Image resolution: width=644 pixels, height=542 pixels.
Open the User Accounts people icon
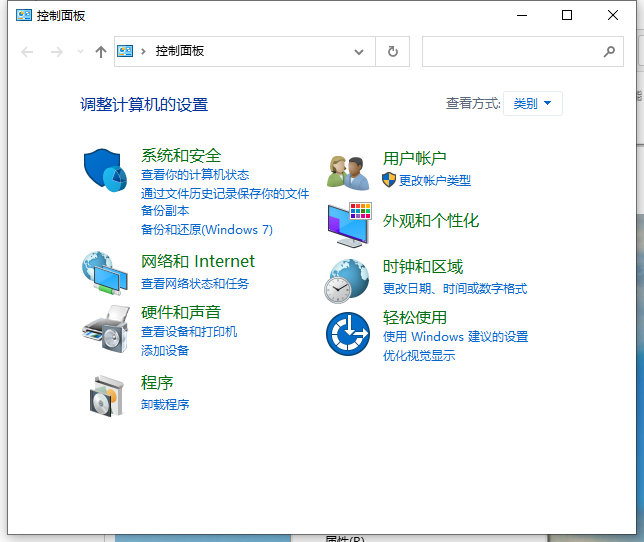pos(348,173)
